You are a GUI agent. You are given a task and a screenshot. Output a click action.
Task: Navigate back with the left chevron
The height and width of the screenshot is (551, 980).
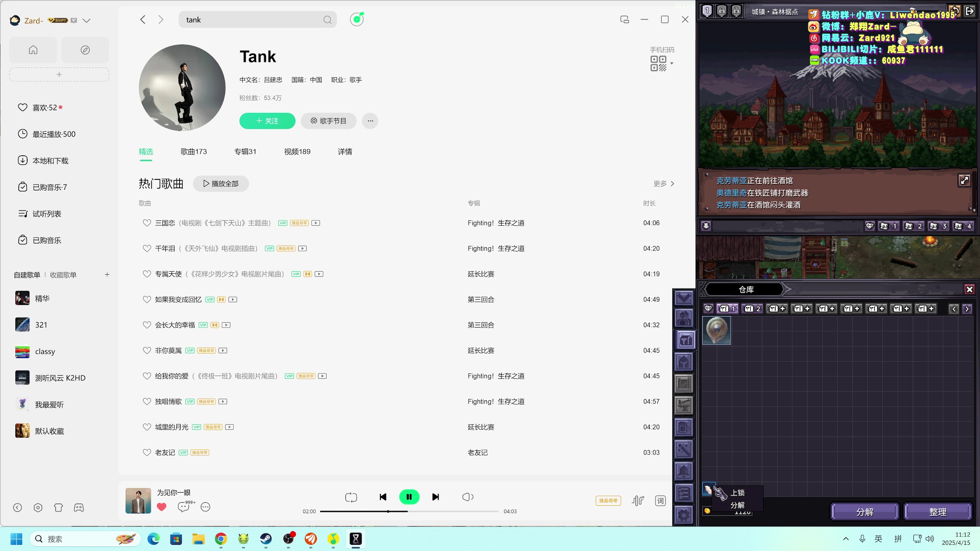click(x=143, y=20)
